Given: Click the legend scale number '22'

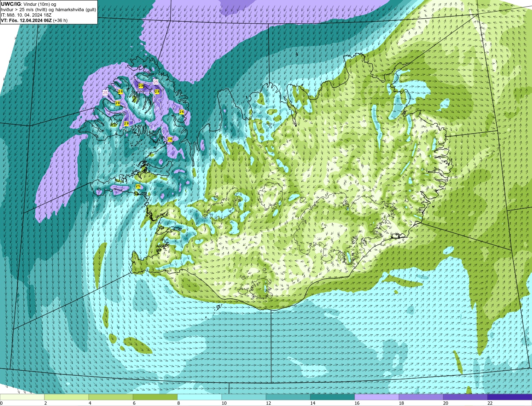Looking at the screenshot, I should pos(490,403).
